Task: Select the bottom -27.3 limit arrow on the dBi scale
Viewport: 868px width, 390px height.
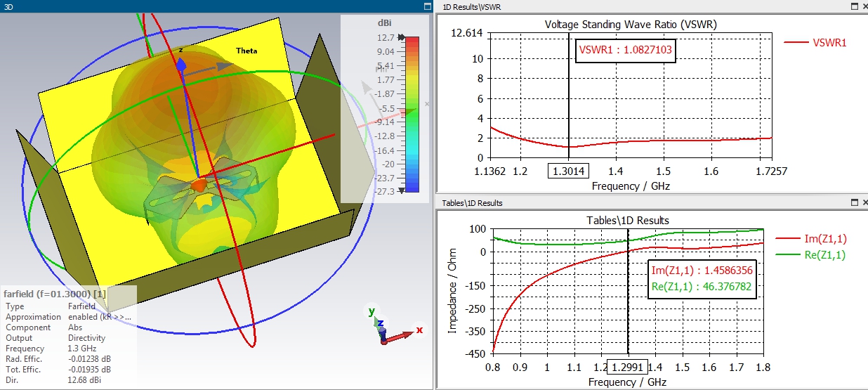Action: (x=402, y=190)
